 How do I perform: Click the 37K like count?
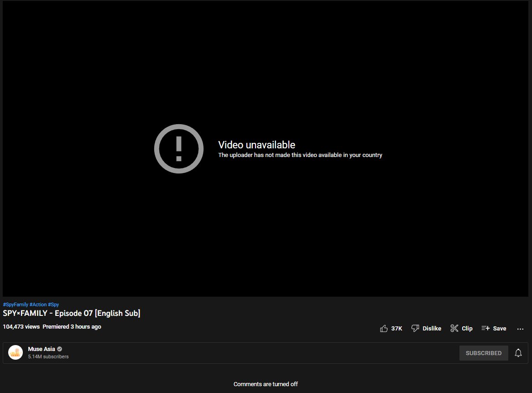click(x=396, y=329)
